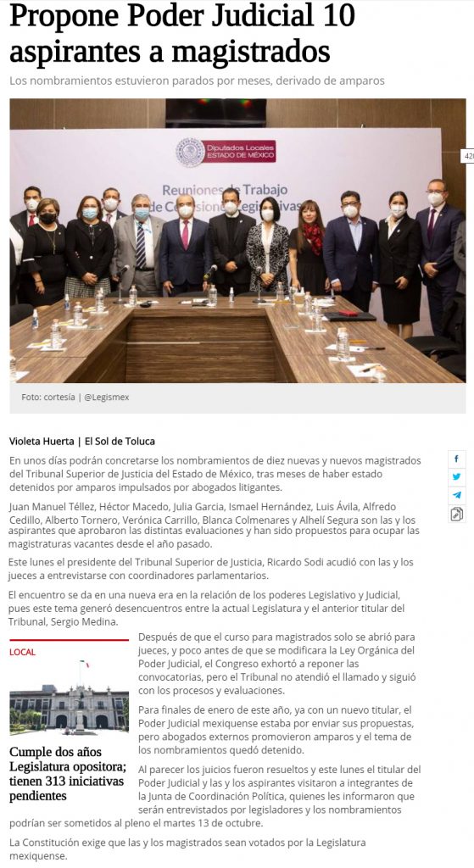Copy the article link icon
474x868 pixels.
coord(456,515)
